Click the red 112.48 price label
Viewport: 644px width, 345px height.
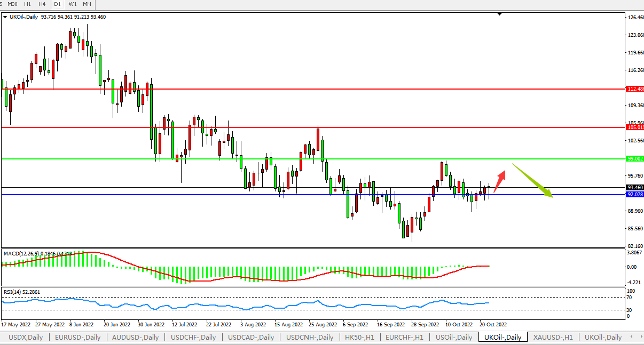634,89
